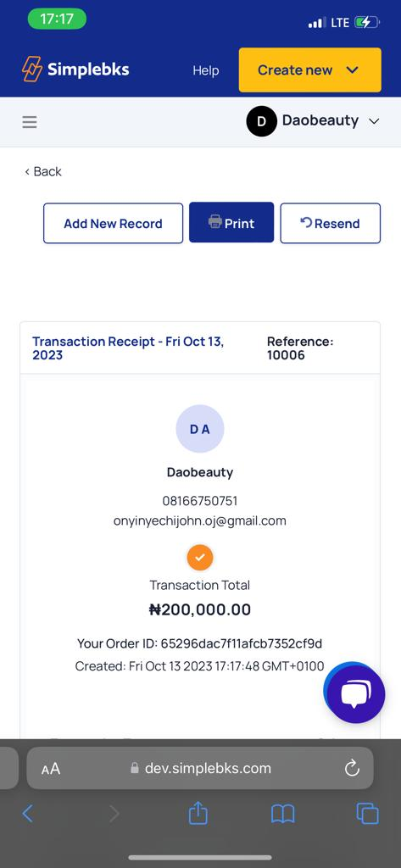Click Add New Record button

(x=113, y=223)
